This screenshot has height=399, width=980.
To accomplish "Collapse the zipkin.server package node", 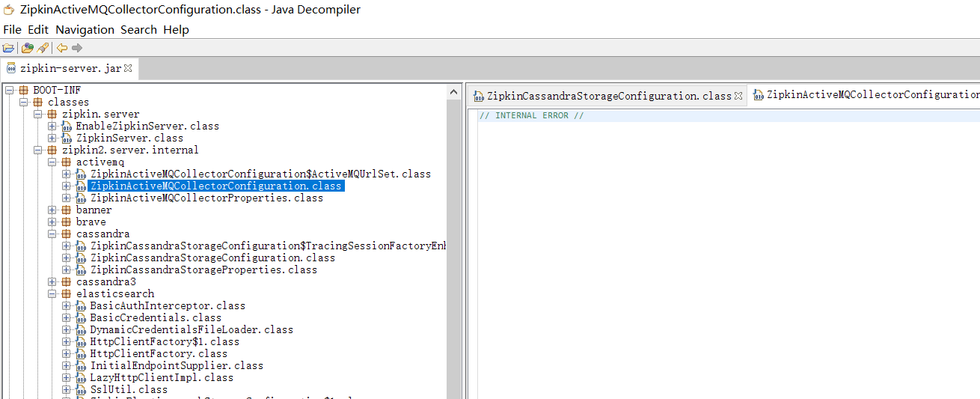I will tap(37, 114).
